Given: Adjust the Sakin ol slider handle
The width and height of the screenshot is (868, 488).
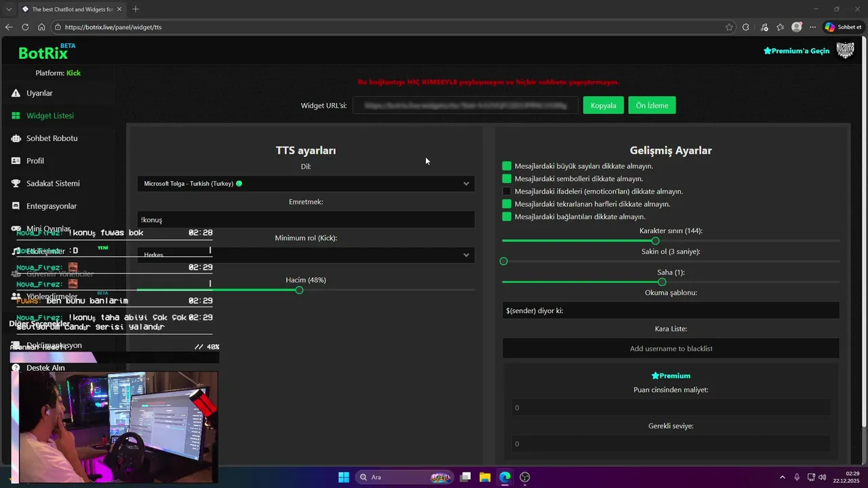Looking at the screenshot, I should (503, 261).
